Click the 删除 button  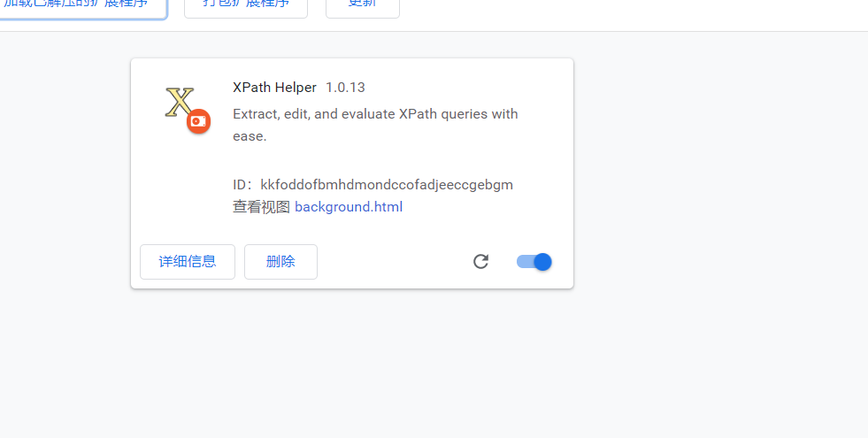[280, 262]
